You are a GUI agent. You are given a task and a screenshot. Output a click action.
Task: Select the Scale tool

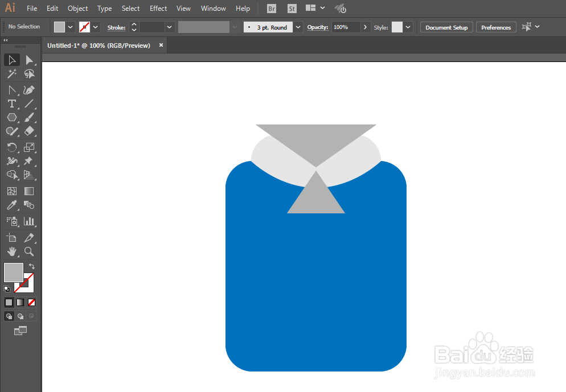point(29,147)
